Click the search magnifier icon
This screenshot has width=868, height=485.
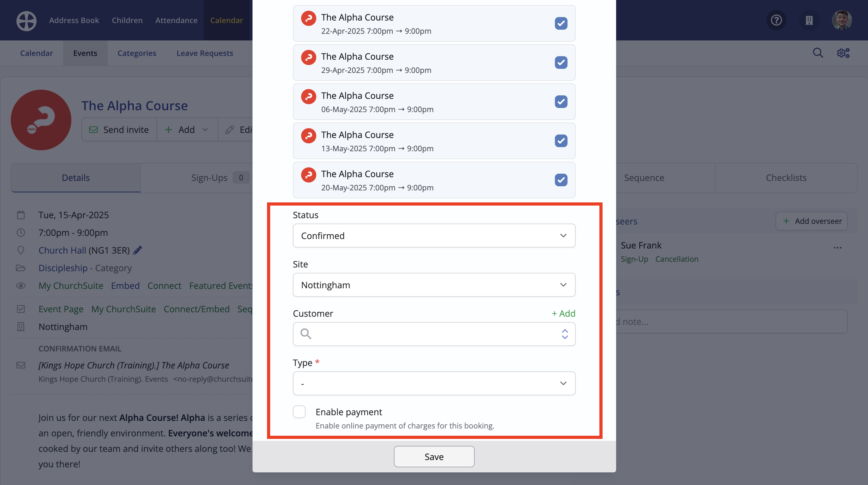tap(818, 53)
